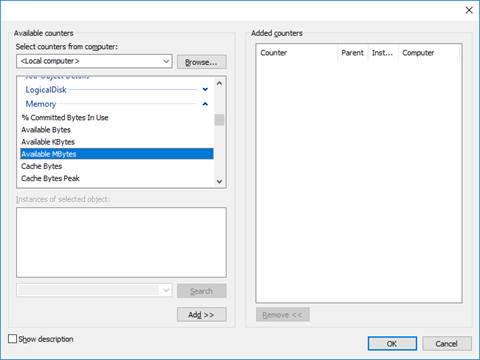Expand the LogicalDisk counter group
480x360 pixels.
(205, 89)
